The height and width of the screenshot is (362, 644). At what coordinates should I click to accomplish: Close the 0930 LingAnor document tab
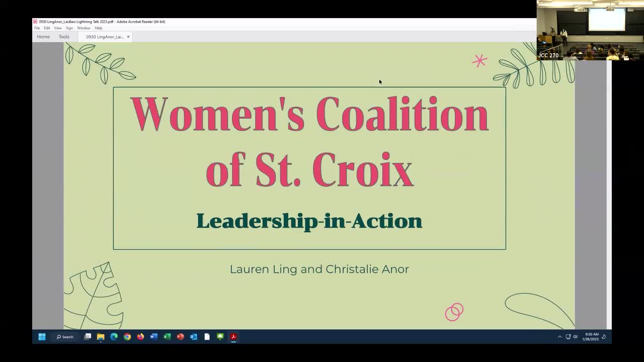pyautogui.click(x=128, y=36)
